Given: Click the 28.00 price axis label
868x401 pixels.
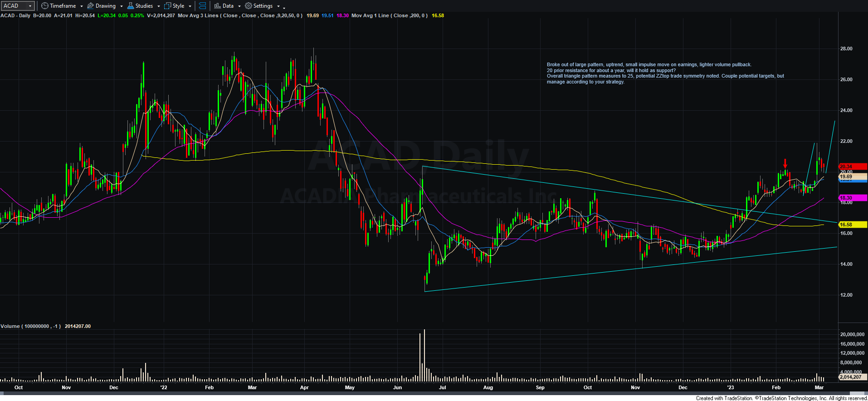Looking at the screenshot, I should click(x=846, y=49).
